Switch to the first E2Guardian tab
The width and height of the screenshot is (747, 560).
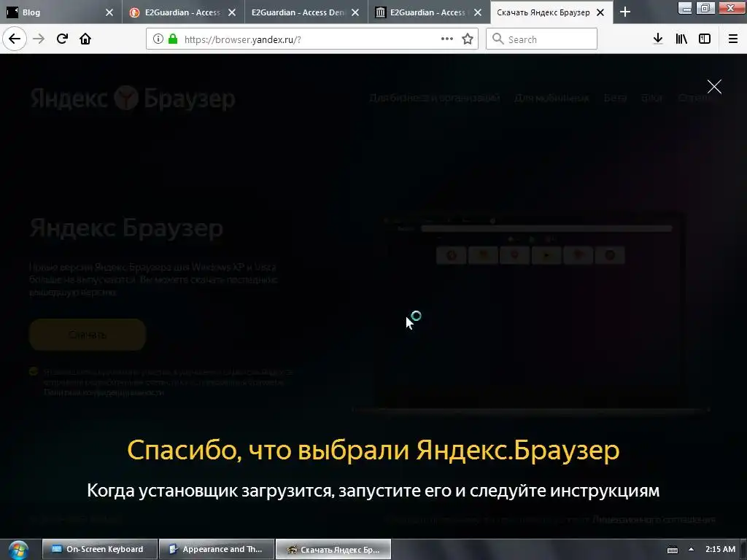(x=177, y=12)
